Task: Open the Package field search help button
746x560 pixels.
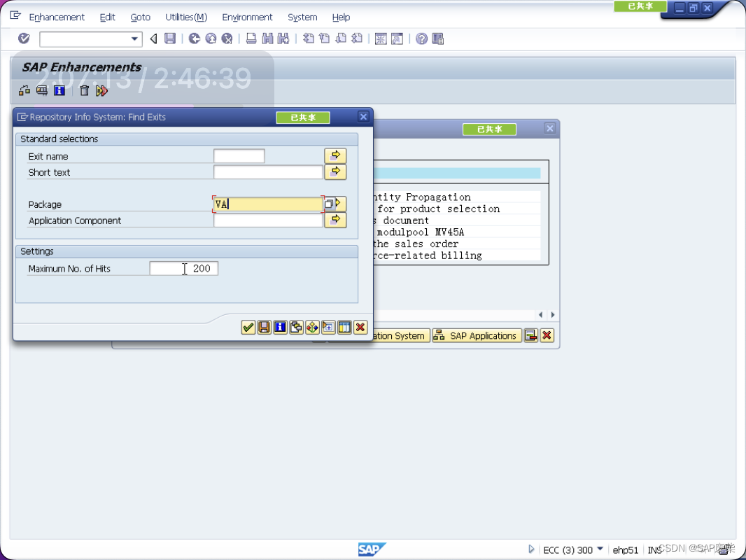Action: 329,204
